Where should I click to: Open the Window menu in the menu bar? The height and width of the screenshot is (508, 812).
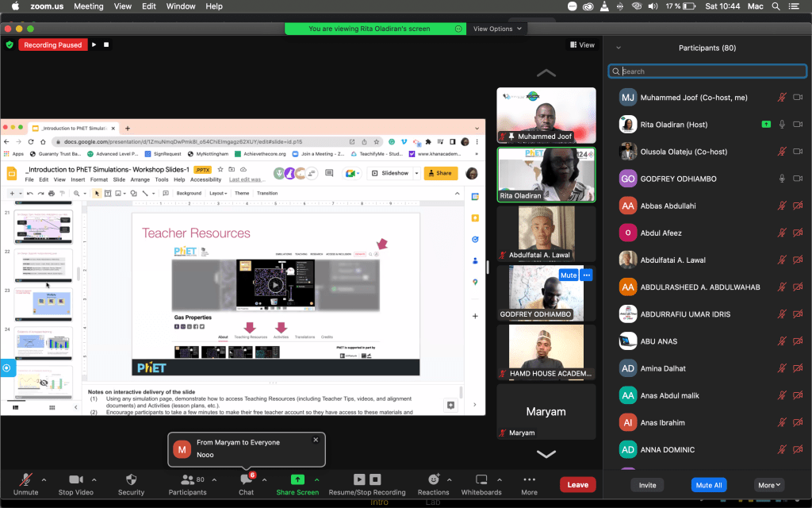181,6
